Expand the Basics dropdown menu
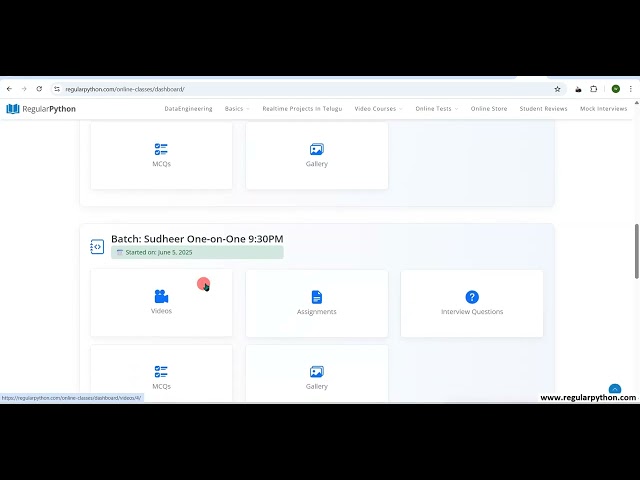The height and width of the screenshot is (480, 640). [x=237, y=109]
